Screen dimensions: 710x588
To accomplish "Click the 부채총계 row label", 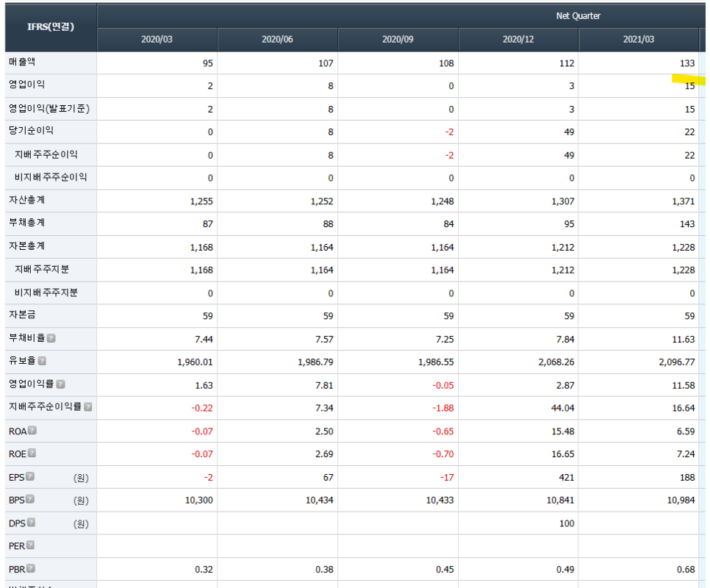I will (26, 223).
